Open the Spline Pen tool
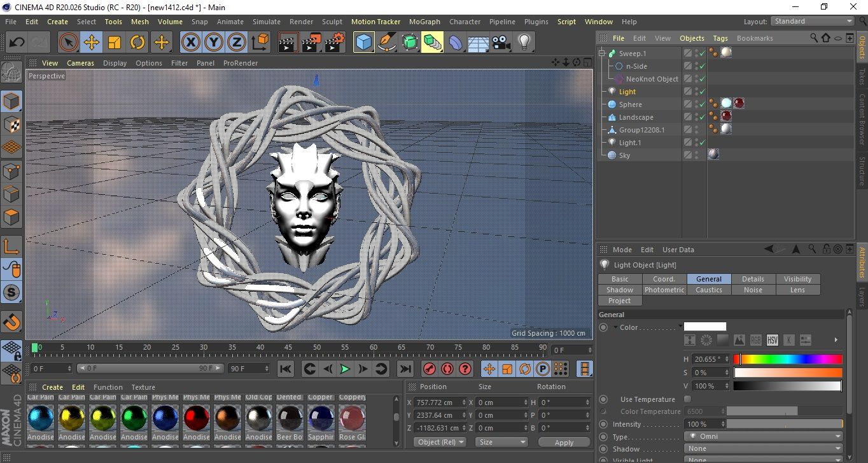Screen dimensions: 868x463 pos(386,43)
